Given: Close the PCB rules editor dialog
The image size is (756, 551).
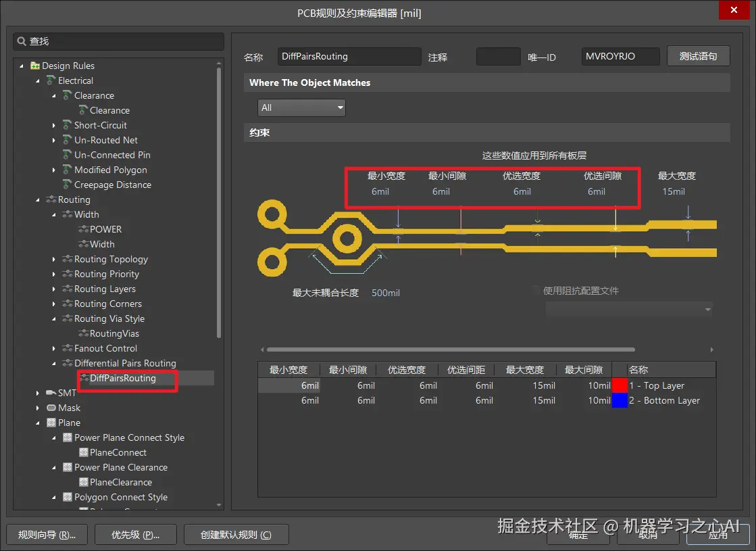Looking at the screenshot, I should (734, 9).
